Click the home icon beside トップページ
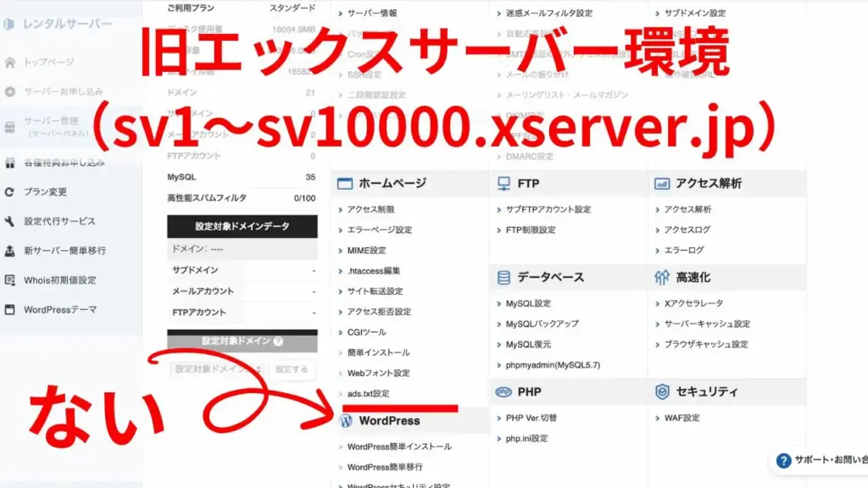The image size is (868, 488). pyautogui.click(x=10, y=62)
